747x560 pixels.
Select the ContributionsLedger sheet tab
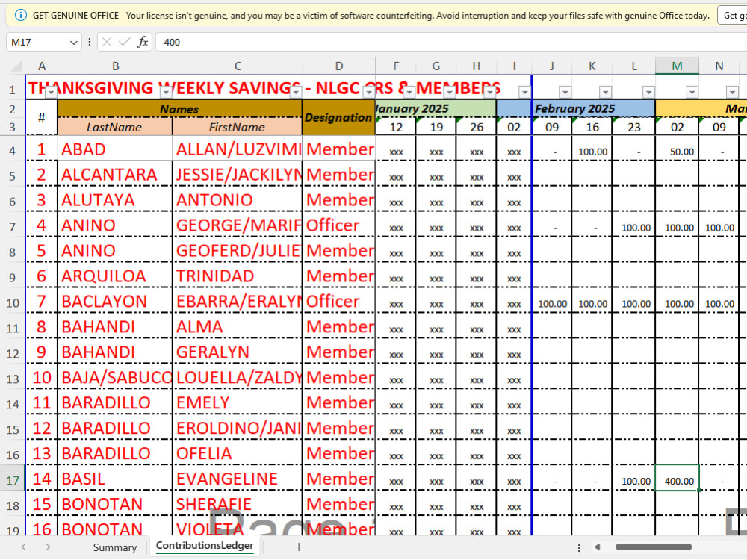205,546
